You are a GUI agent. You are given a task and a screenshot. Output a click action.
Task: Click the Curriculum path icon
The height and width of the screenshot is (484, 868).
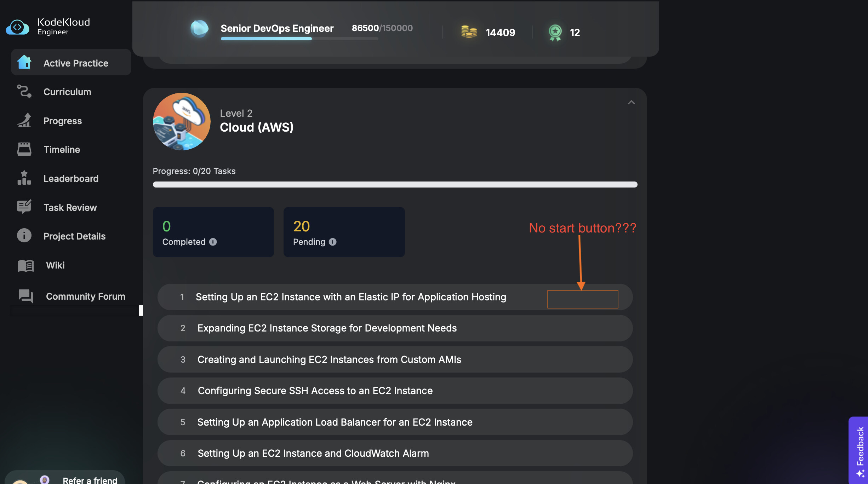pos(24,91)
